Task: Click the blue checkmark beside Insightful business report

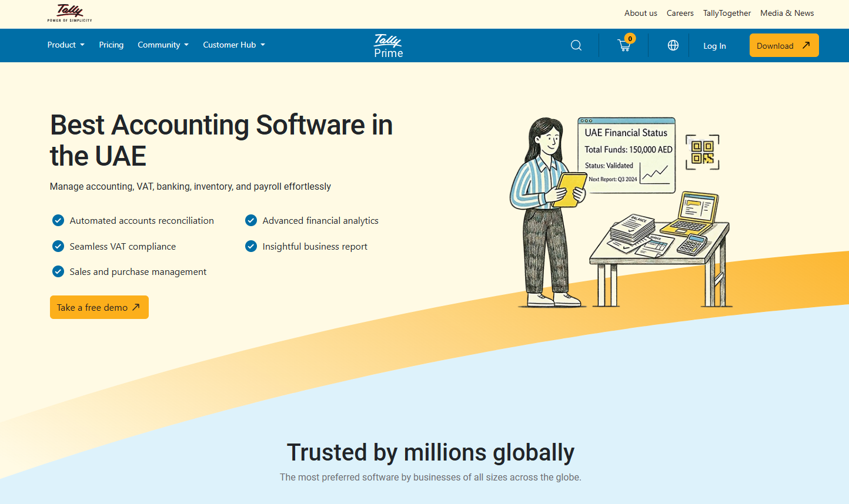Action: click(x=251, y=246)
